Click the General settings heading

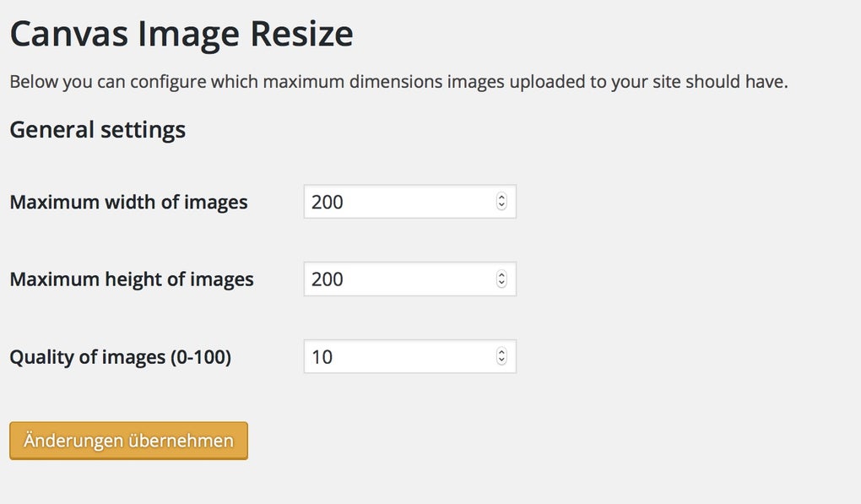[x=97, y=129]
